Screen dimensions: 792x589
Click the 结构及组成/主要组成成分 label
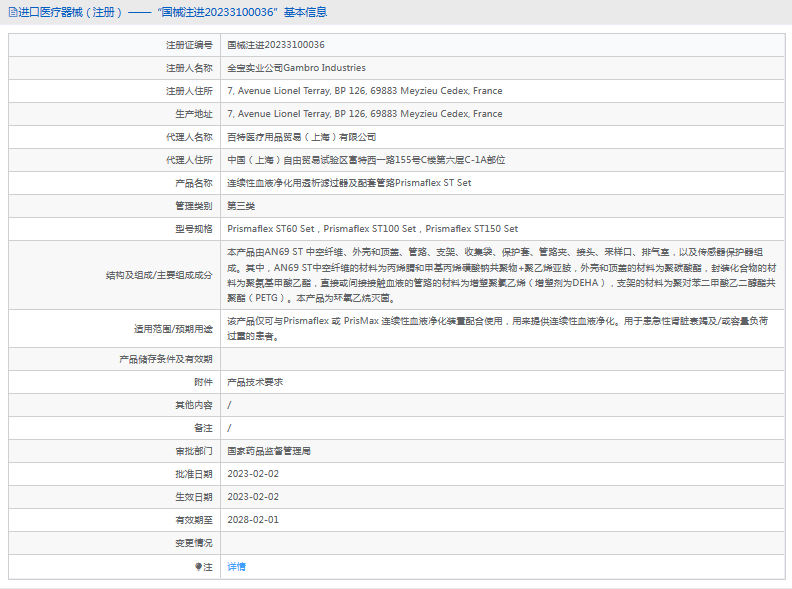(159, 275)
